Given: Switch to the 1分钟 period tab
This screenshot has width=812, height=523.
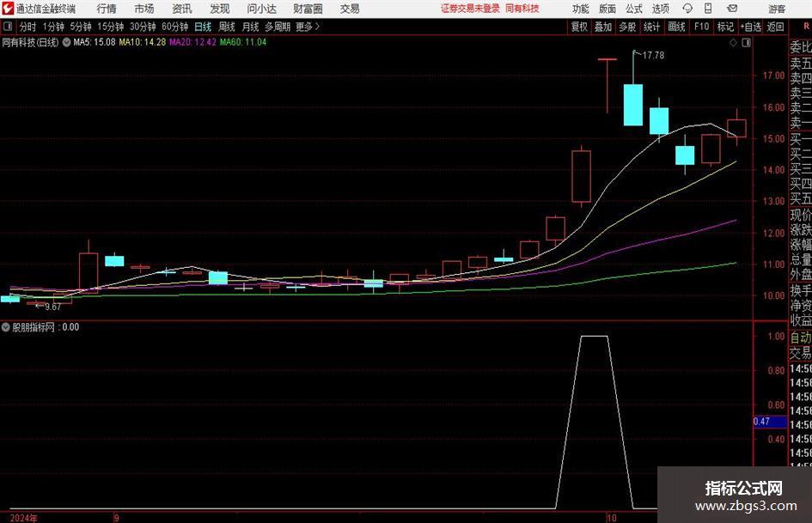Looking at the screenshot, I should click(x=53, y=27).
